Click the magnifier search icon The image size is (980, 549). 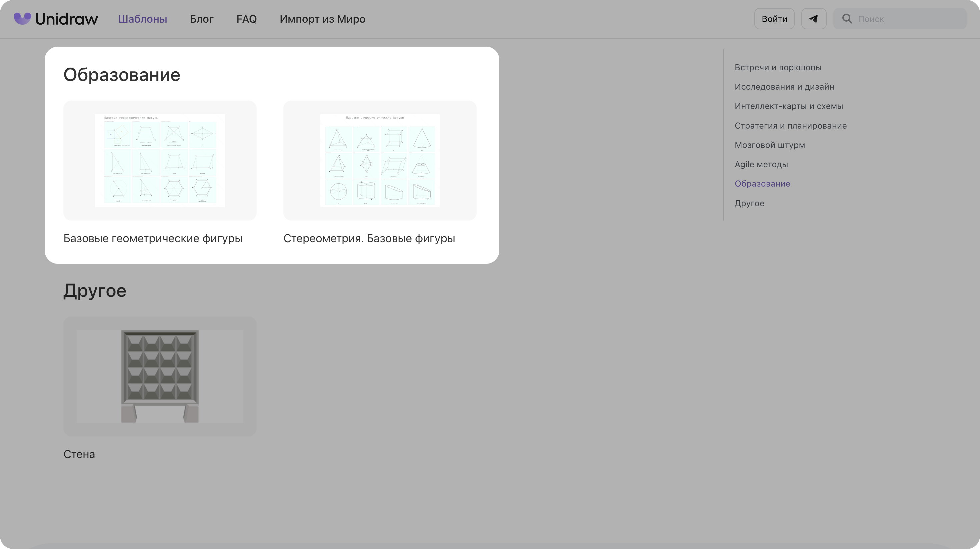click(x=846, y=19)
